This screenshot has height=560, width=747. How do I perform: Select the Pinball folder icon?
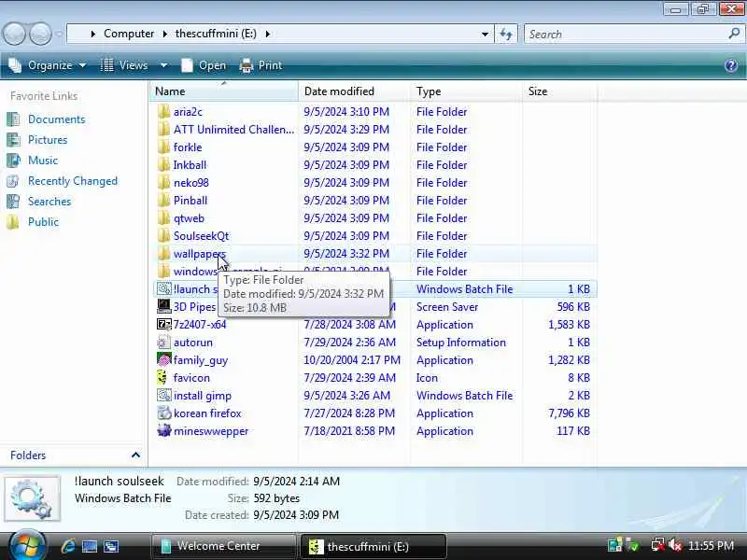[164, 201]
